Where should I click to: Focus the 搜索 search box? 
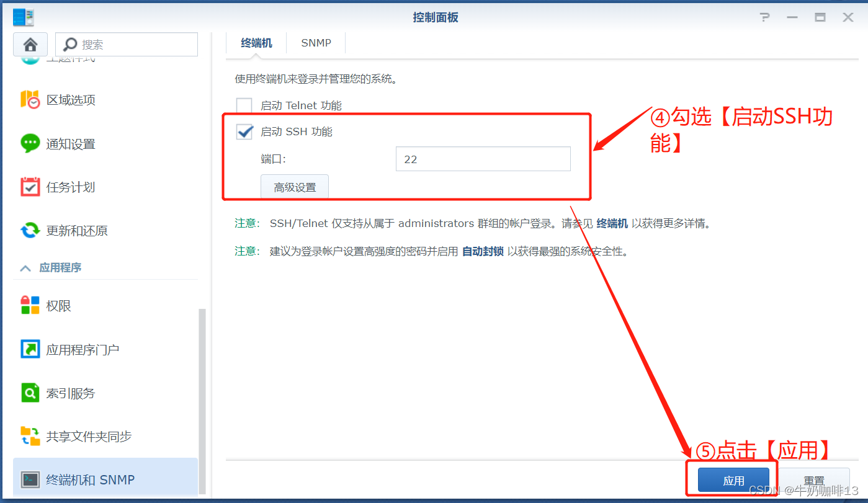tap(127, 45)
